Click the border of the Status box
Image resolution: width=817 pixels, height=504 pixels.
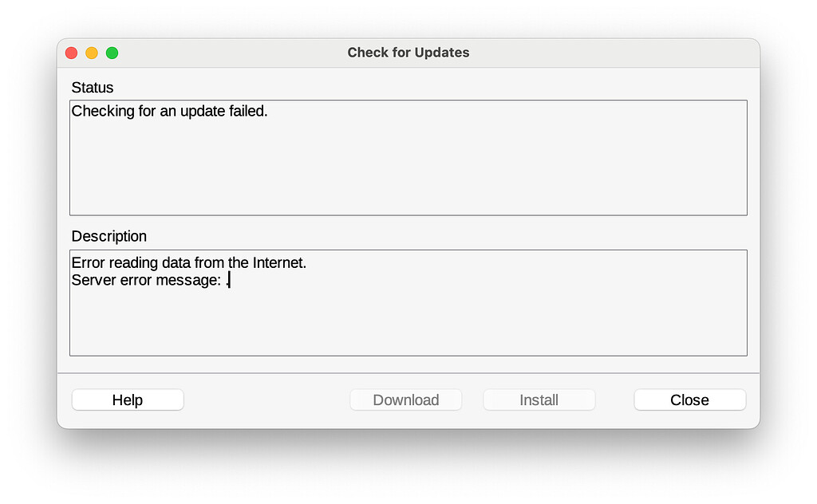[x=408, y=99]
